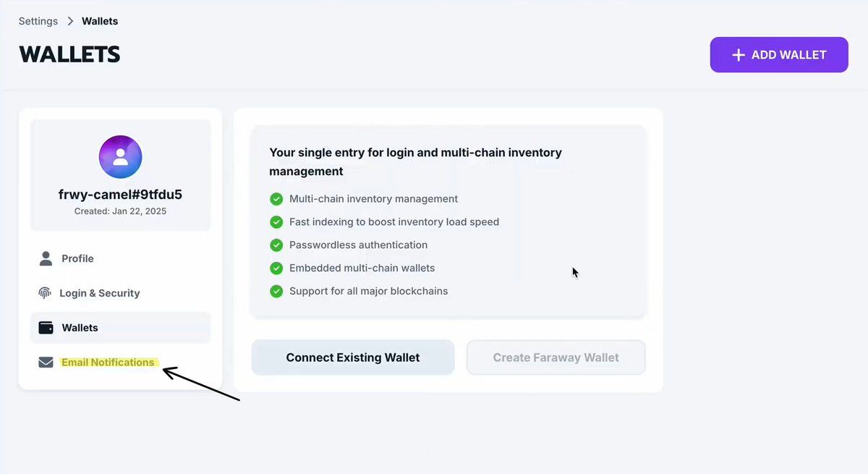The height and width of the screenshot is (474, 868).
Task: Open the Profile settings section
Action: click(77, 258)
